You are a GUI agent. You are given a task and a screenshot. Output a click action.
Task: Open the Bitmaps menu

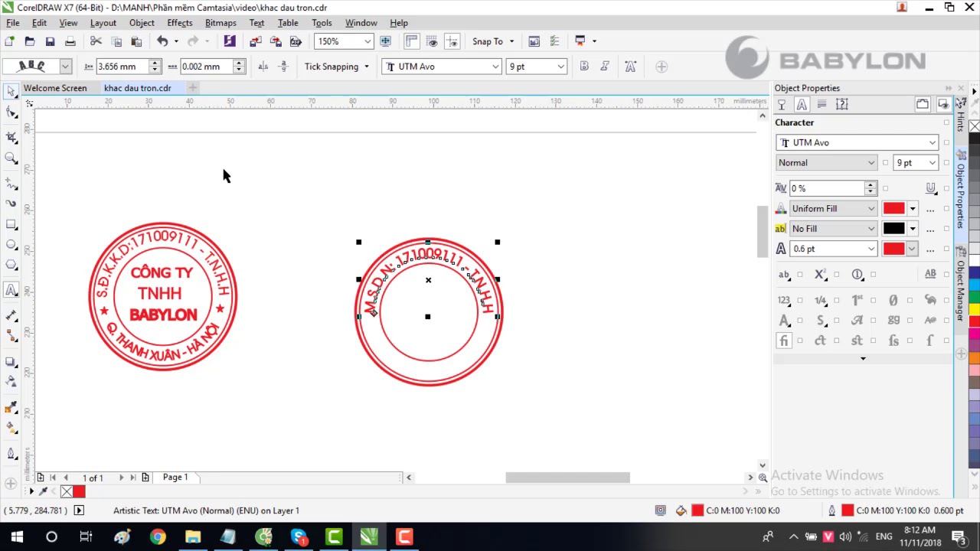click(x=220, y=23)
